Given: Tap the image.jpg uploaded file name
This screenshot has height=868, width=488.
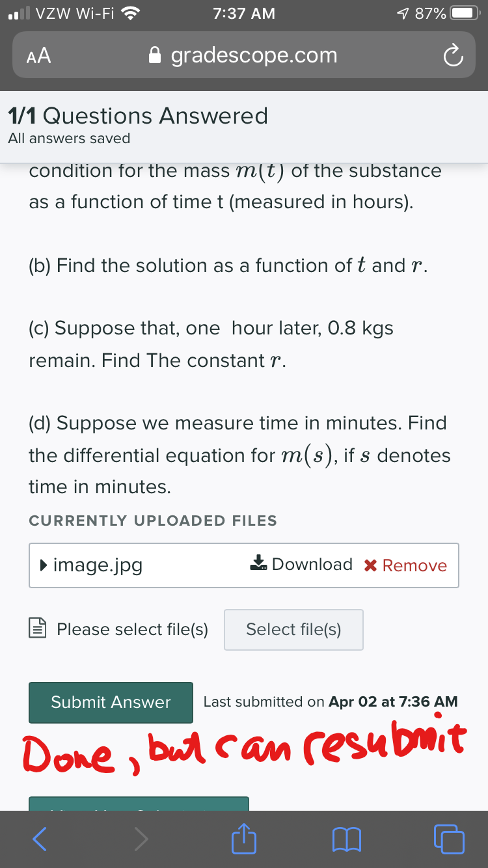Looking at the screenshot, I should tap(98, 565).
